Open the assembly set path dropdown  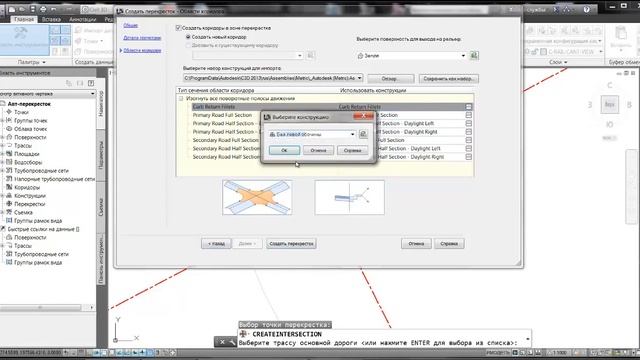(359, 78)
